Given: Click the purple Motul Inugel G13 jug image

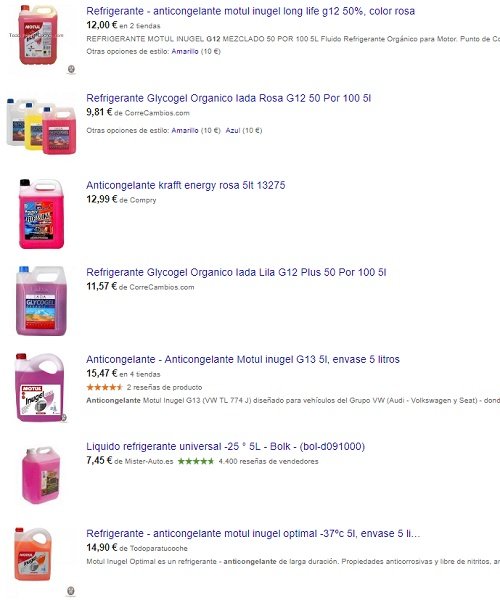Looking at the screenshot, I should click(x=40, y=388).
